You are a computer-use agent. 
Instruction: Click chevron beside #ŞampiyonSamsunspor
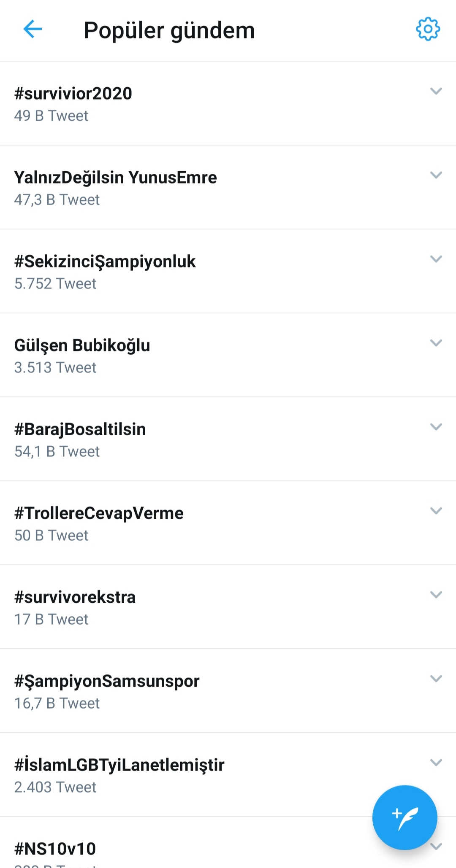click(436, 679)
